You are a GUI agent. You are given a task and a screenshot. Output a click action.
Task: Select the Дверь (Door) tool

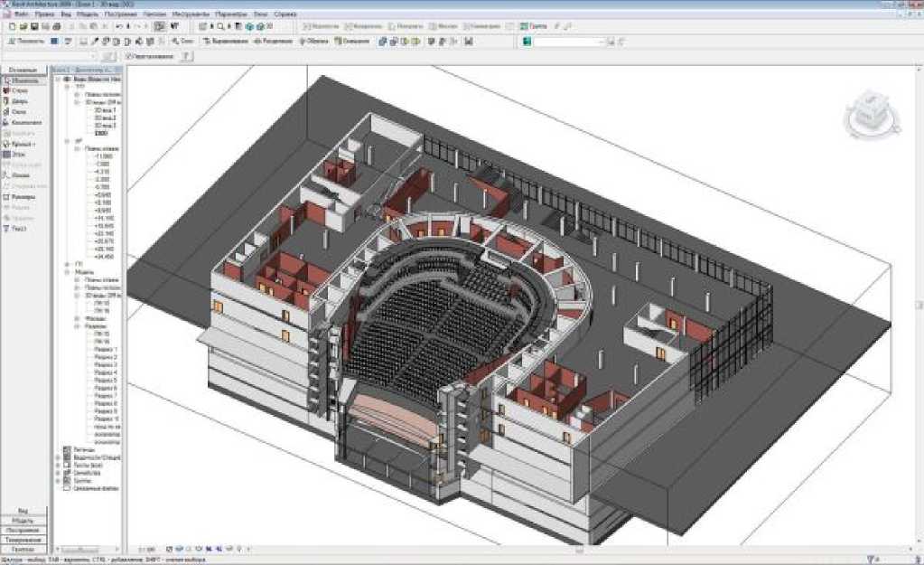[x=20, y=101]
